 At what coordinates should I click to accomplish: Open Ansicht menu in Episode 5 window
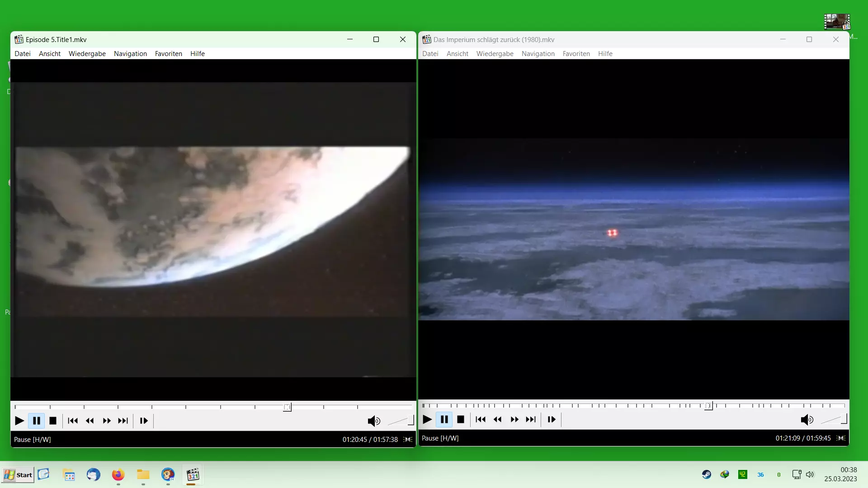50,53
